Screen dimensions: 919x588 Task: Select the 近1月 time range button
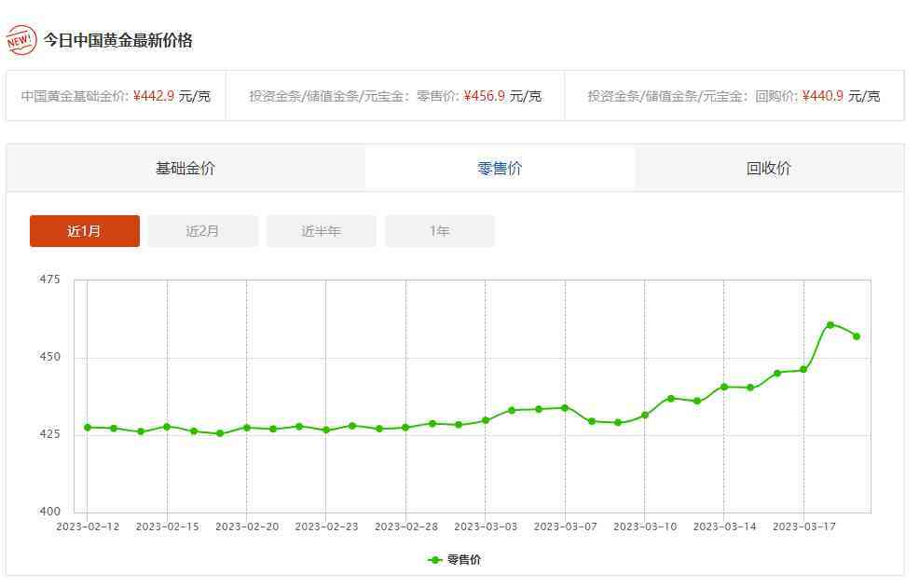click(85, 231)
